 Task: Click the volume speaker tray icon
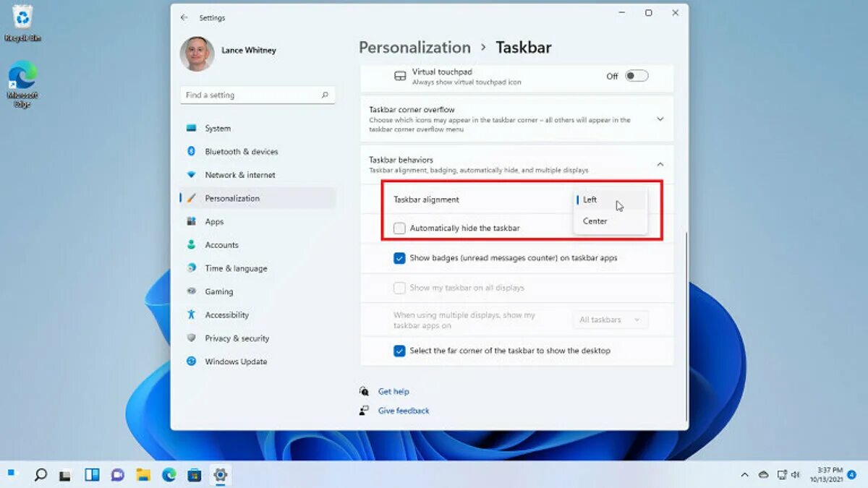[x=796, y=475]
